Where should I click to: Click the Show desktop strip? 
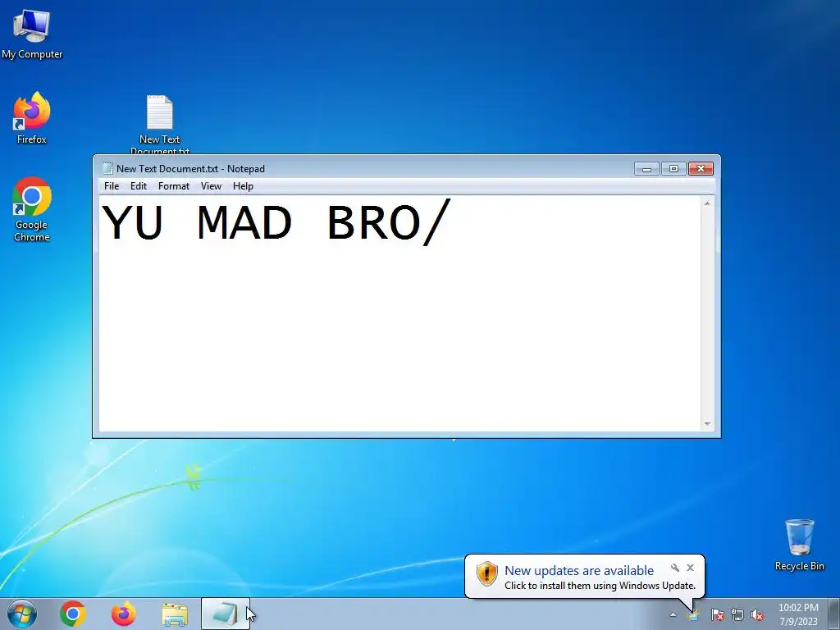pos(834,614)
